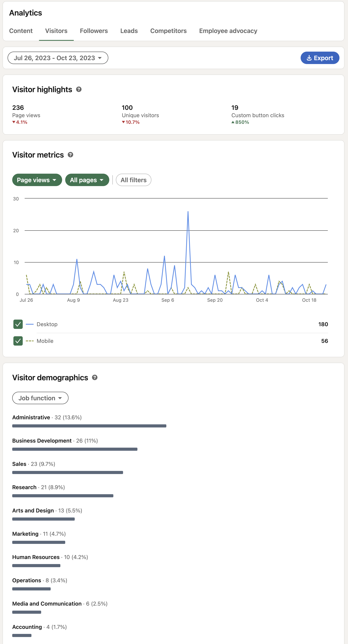
Task: Open the date range selector dropdown
Action: pos(58,58)
